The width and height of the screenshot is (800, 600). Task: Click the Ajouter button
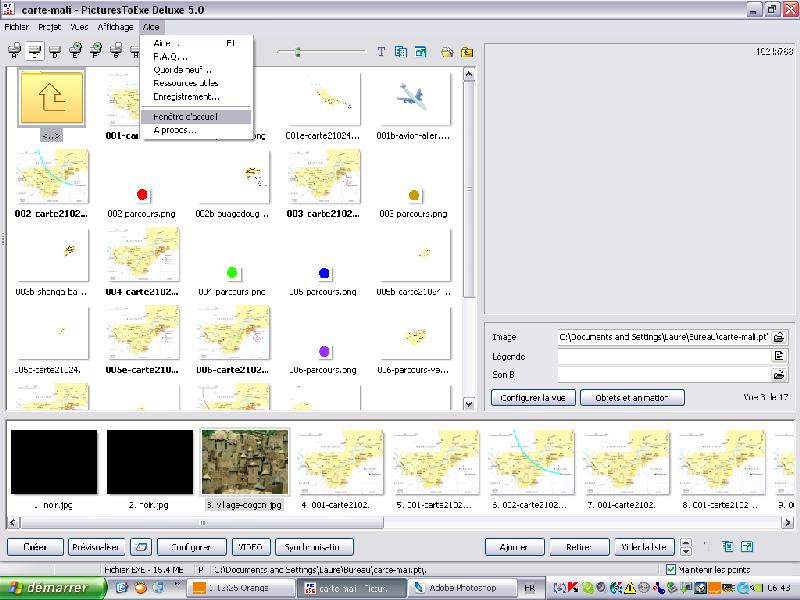[x=514, y=547]
